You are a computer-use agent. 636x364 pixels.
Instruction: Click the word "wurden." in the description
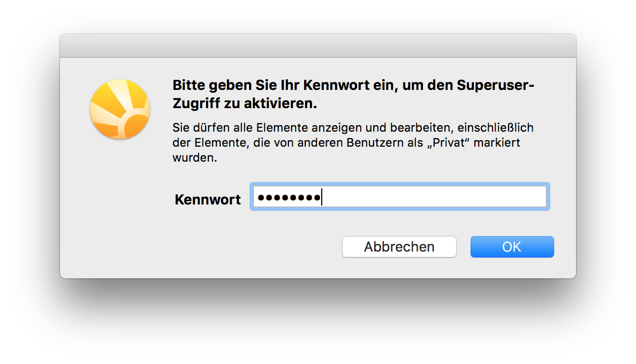195,158
